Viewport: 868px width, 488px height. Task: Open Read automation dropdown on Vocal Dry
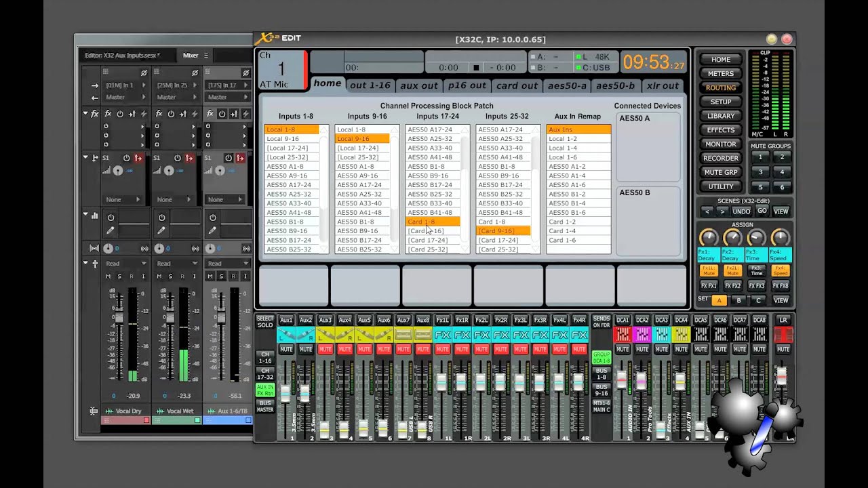(125, 263)
